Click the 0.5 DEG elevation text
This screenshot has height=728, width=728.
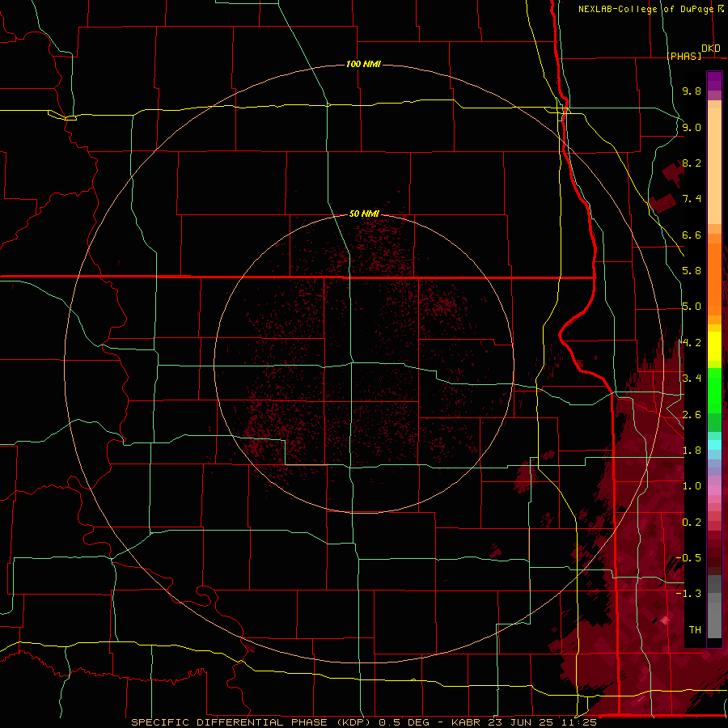[x=402, y=722]
